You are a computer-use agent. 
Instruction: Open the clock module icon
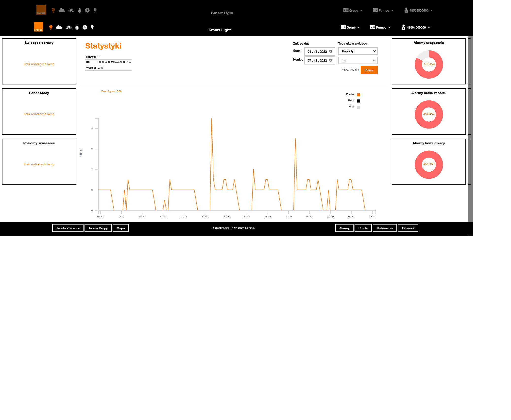85,27
